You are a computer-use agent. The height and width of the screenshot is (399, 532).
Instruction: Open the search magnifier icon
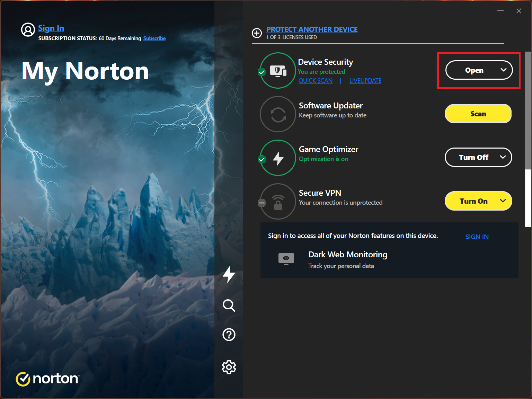pos(229,305)
